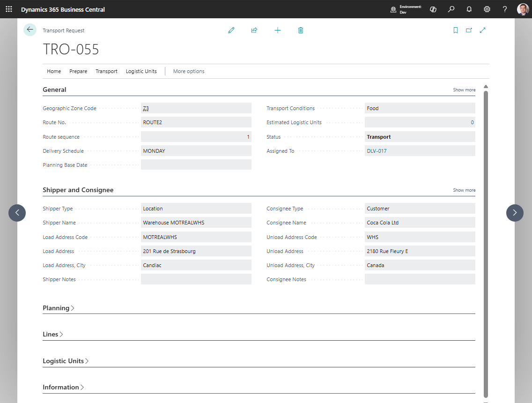Show more in General section
The width and height of the screenshot is (532, 403).
point(464,90)
